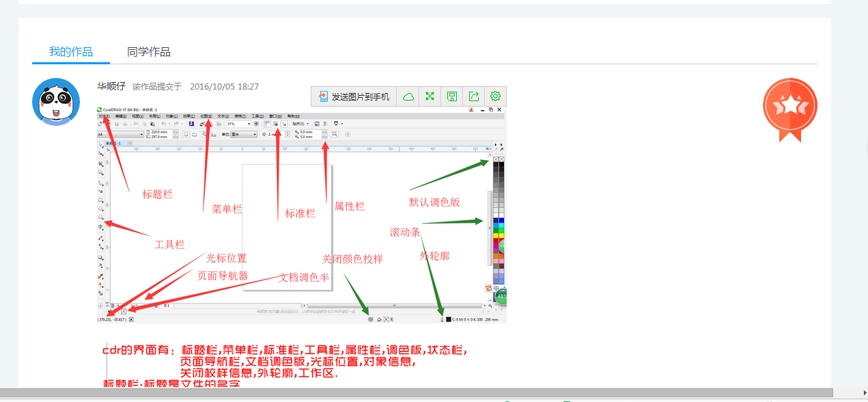Open image in fullscreen view

(430, 96)
